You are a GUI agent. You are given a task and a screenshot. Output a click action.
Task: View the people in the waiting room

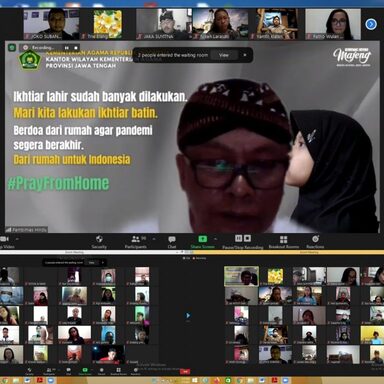click(224, 55)
